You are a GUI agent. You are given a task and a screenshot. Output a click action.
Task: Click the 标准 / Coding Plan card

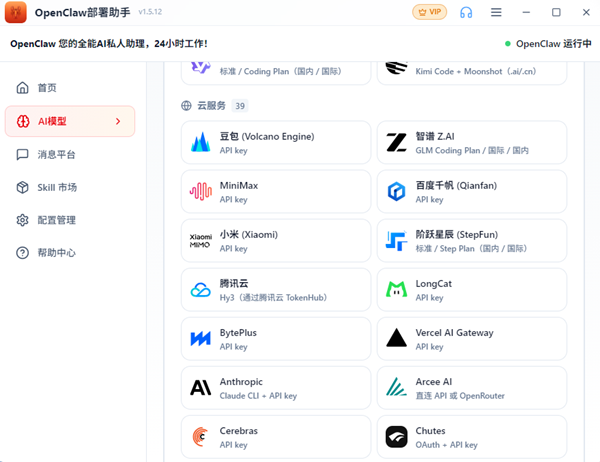(276, 73)
